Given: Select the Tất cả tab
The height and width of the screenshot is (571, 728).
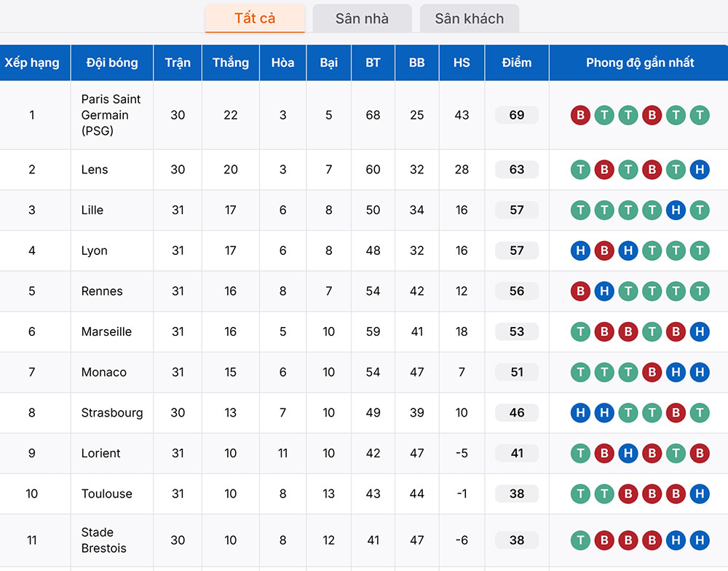Looking at the screenshot, I should click(x=255, y=19).
